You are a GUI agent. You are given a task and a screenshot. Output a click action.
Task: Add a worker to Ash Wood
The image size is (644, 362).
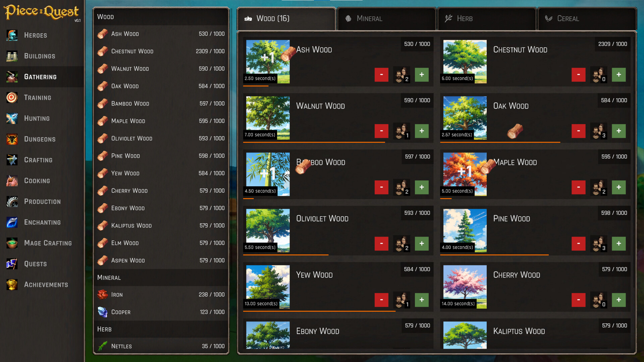[x=422, y=75]
